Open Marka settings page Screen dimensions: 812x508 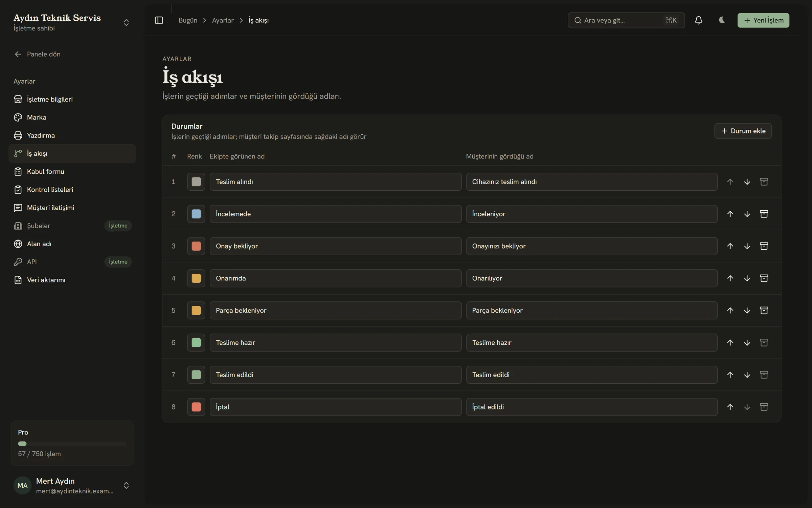click(72, 117)
